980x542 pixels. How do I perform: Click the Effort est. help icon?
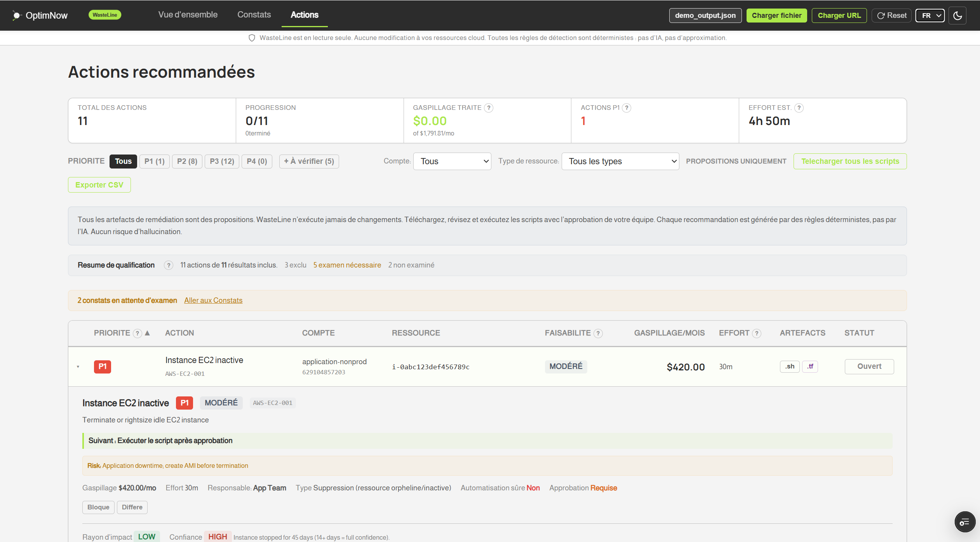799,108
